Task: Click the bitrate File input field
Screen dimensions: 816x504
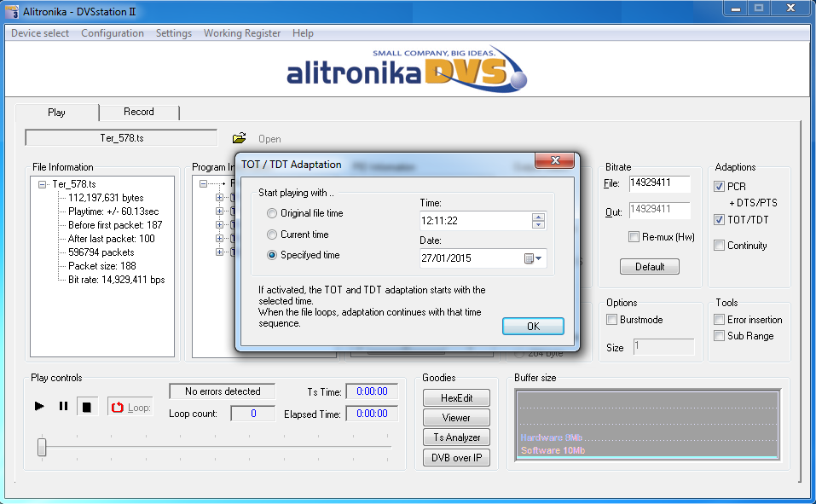Action: (x=659, y=183)
